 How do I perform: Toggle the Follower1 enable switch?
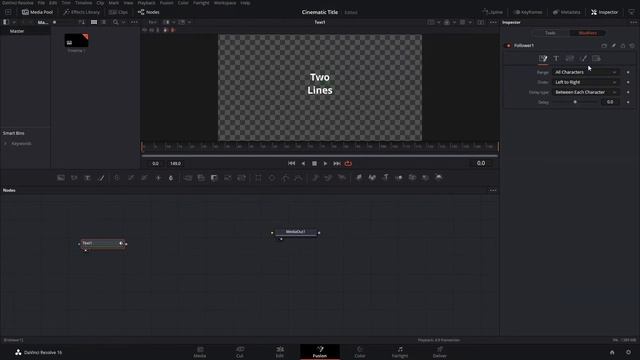508,45
